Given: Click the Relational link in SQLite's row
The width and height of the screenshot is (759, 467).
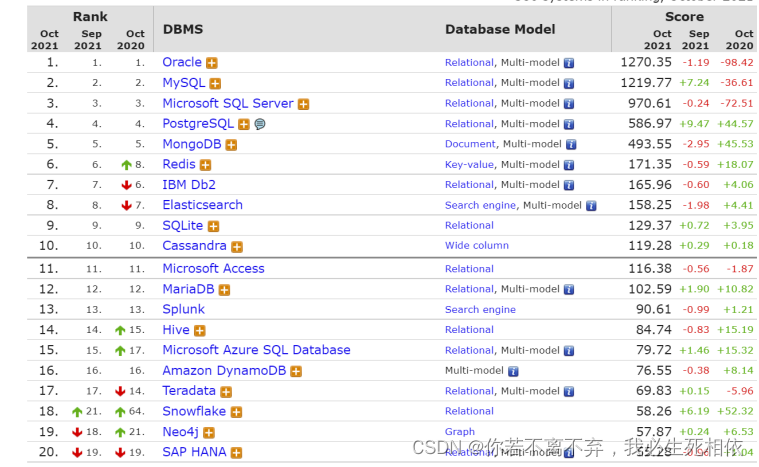Looking at the screenshot, I should [x=469, y=225].
